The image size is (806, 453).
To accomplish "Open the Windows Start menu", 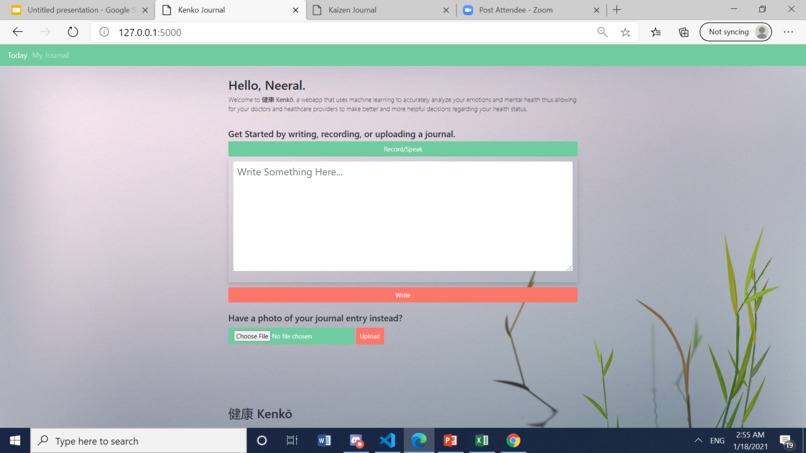I will pos(15,441).
